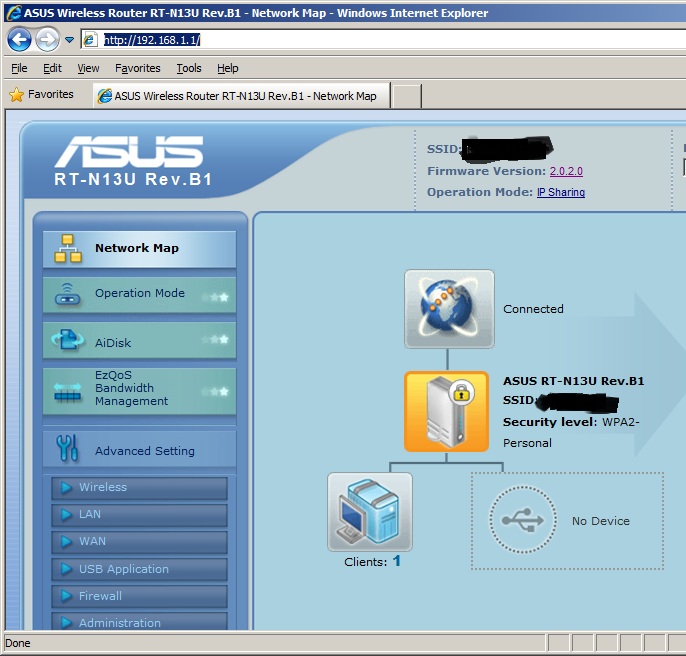Viewport: 686px width, 656px height.
Task: Click the EzQoS star rating
Action: click(x=215, y=392)
